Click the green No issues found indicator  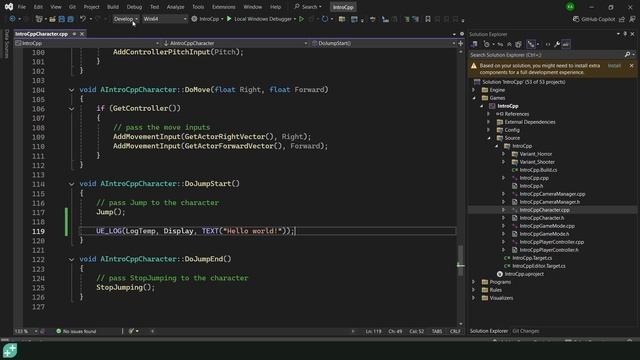click(76, 331)
